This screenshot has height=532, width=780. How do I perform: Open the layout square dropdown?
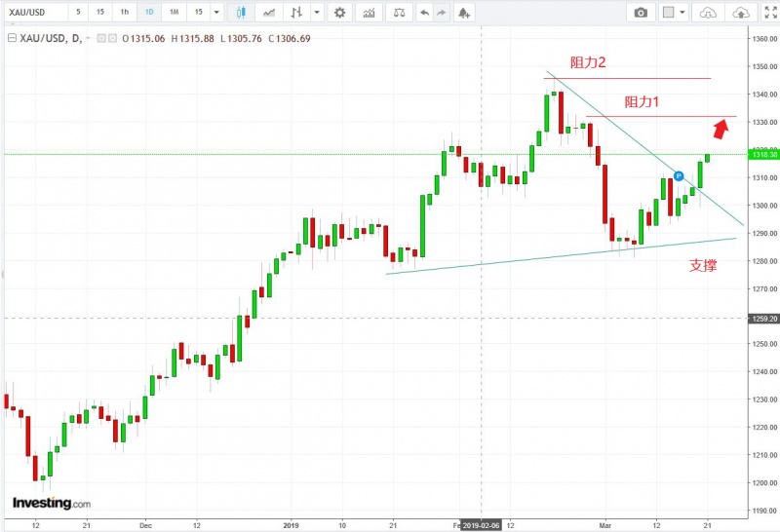tap(673, 13)
